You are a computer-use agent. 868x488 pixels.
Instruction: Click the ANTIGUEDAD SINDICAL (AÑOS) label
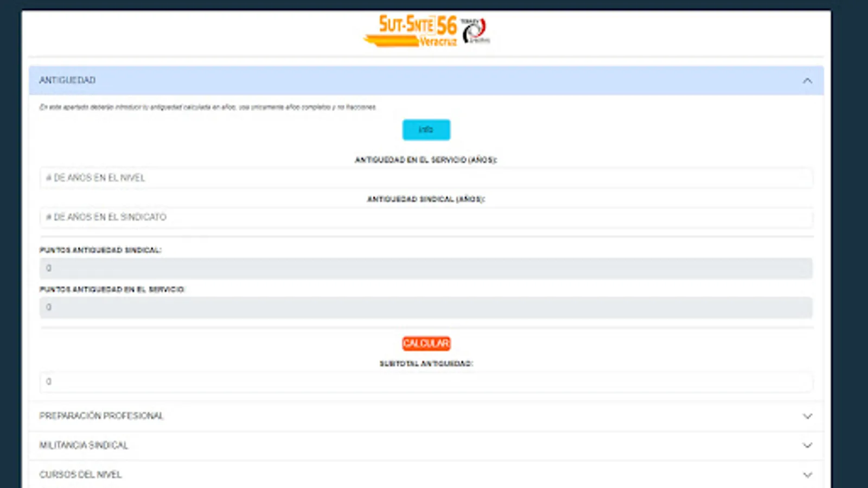click(426, 199)
